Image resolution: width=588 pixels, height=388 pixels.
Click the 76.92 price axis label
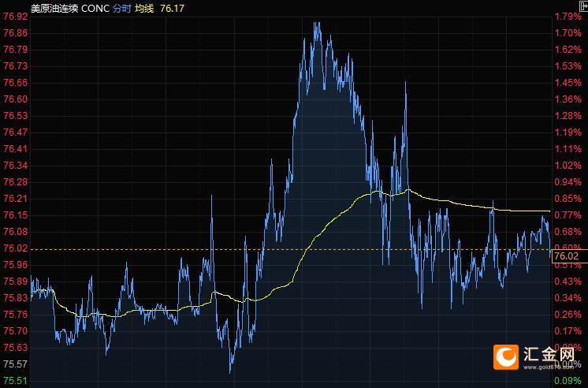click(16, 17)
